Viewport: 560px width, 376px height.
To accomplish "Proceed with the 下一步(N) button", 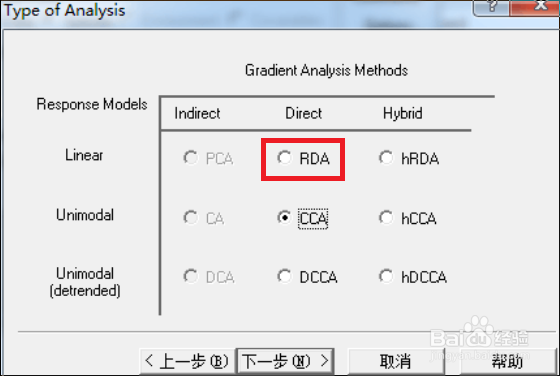I will [285, 361].
